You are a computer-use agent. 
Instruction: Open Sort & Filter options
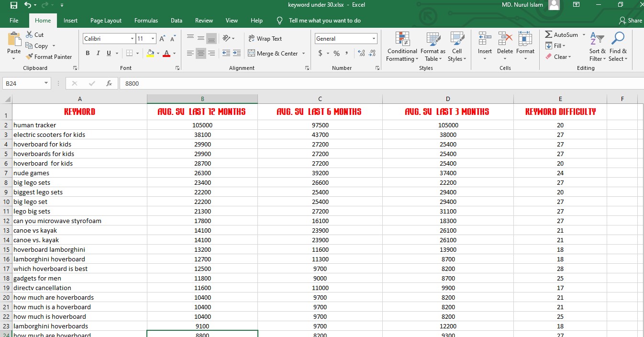(597, 47)
